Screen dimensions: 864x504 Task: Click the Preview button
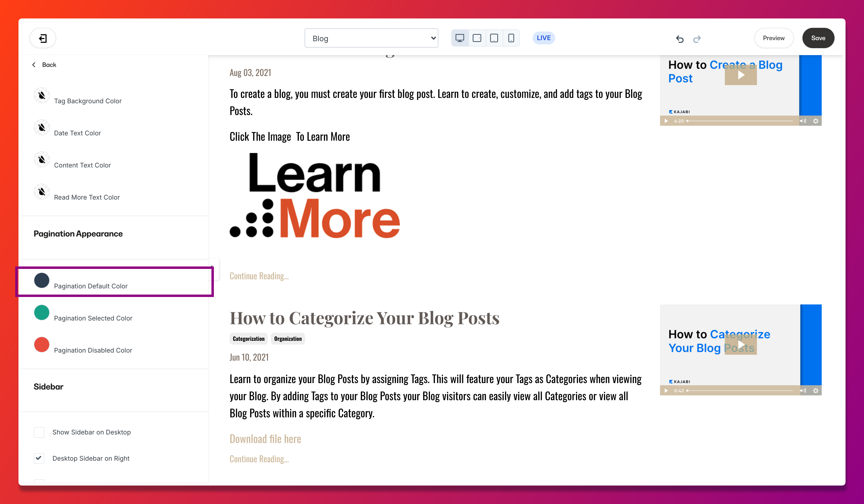[x=774, y=38]
